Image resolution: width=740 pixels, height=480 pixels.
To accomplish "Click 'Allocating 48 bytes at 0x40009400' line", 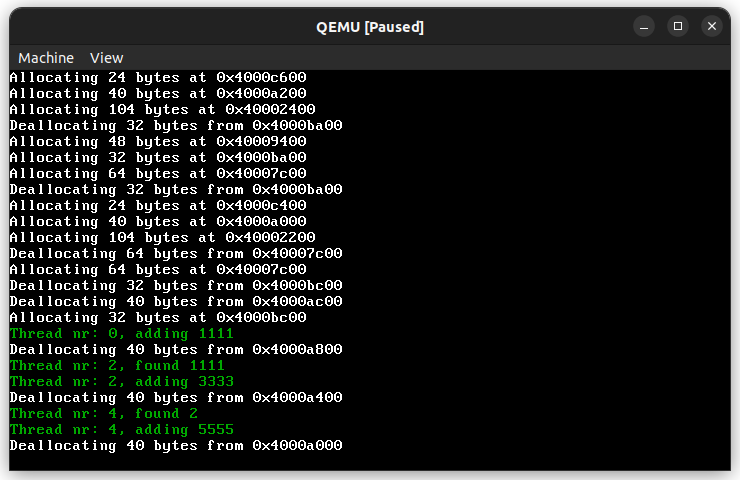I will [x=158, y=142].
